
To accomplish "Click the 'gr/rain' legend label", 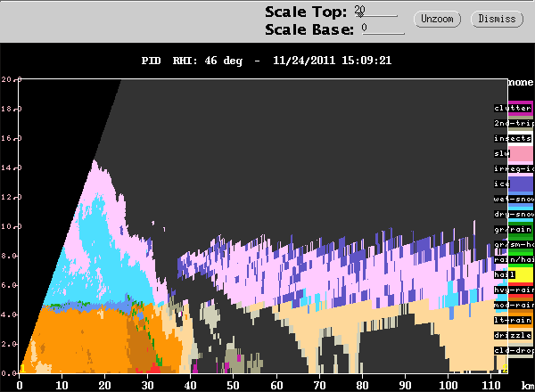I will click(513, 229).
